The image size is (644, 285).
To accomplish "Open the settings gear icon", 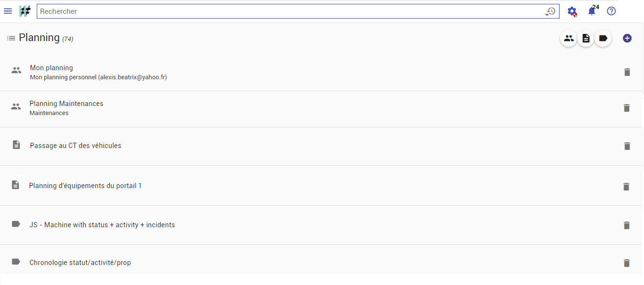I will [572, 11].
